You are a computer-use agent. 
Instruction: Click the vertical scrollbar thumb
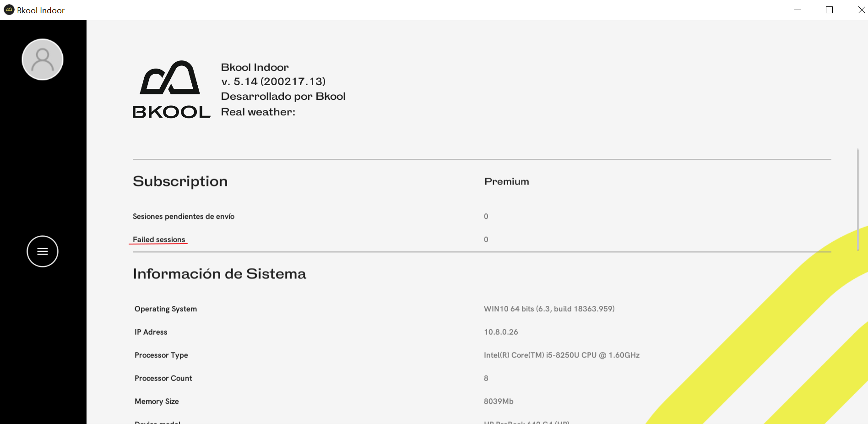click(858, 199)
